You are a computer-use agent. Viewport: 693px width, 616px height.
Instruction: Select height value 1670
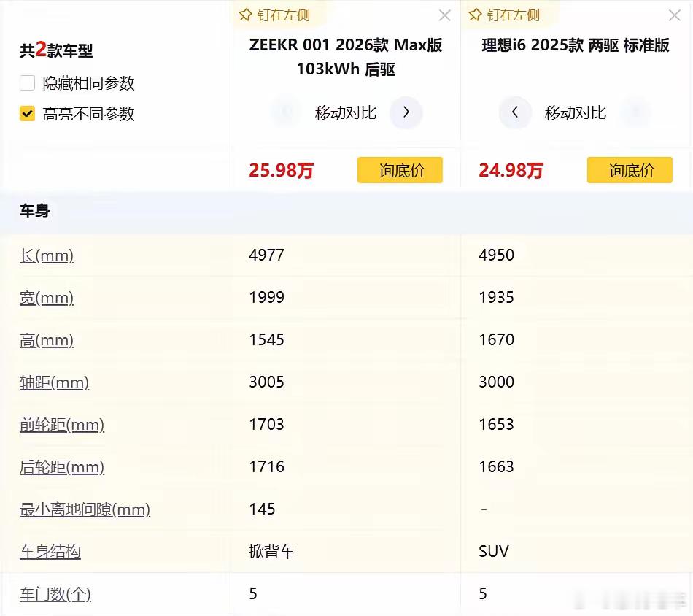pyautogui.click(x=496, y=339)
